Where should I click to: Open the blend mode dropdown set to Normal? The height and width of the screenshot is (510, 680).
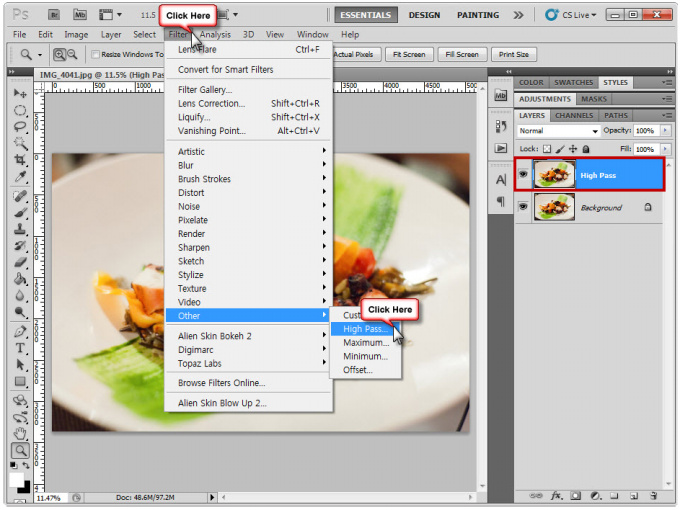tap(558, 131)
